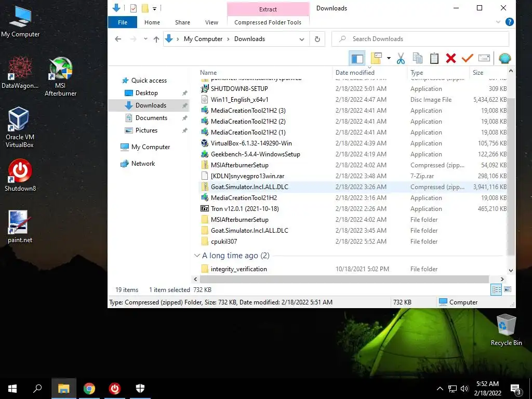Viewport: 532px width, 399px height.
Task: Select Documents in the navigation pane
Action: click(x=151, y=118)
